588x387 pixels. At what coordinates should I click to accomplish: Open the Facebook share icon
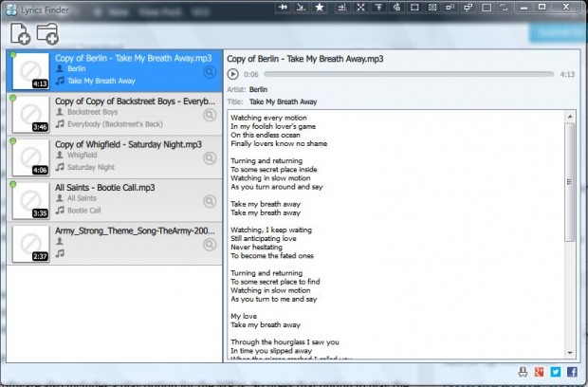pos(572,372)
